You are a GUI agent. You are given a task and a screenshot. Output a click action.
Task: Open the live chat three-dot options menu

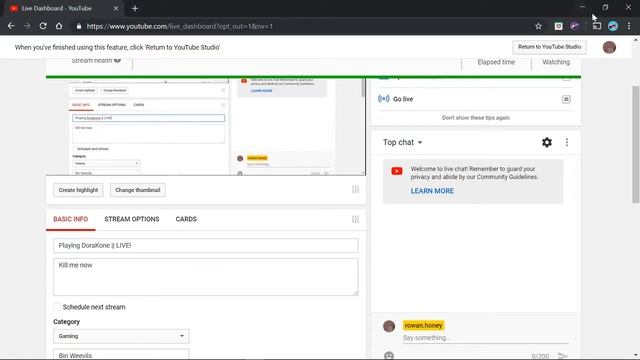567,142
